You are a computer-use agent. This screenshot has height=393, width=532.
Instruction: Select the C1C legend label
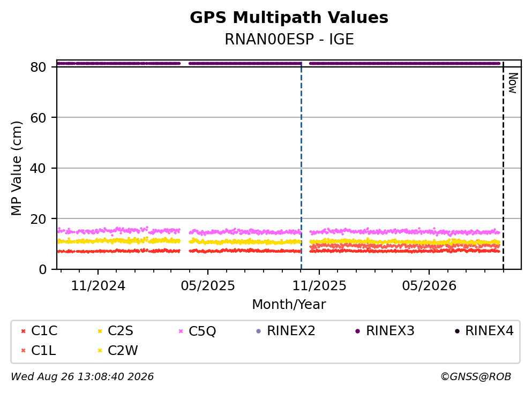coord(44,331)
